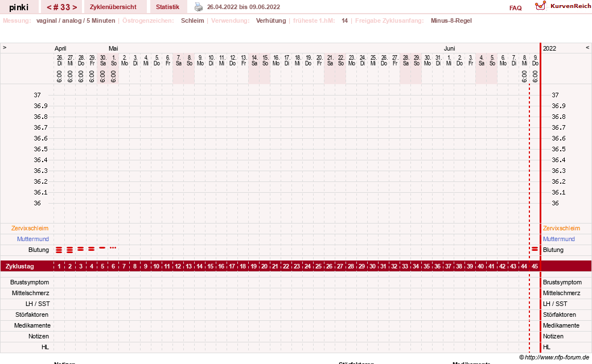Click left Blutung row label
Screen dimensions: 592x364
click(39, 250)
